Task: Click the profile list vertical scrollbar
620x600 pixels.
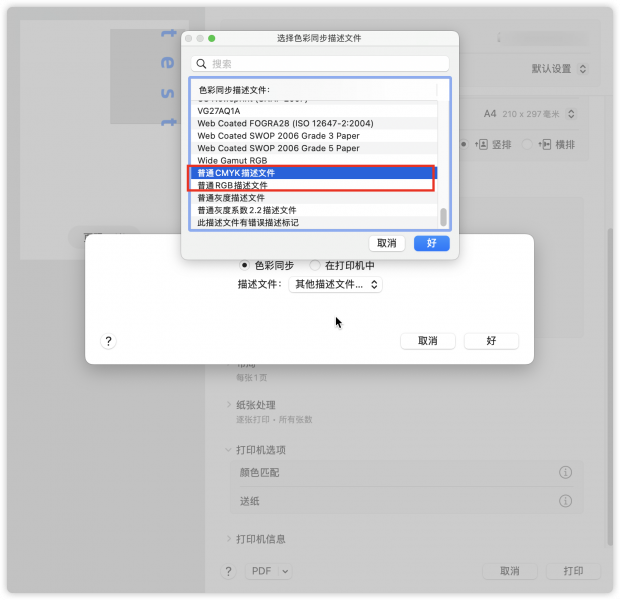Action: 443,215
